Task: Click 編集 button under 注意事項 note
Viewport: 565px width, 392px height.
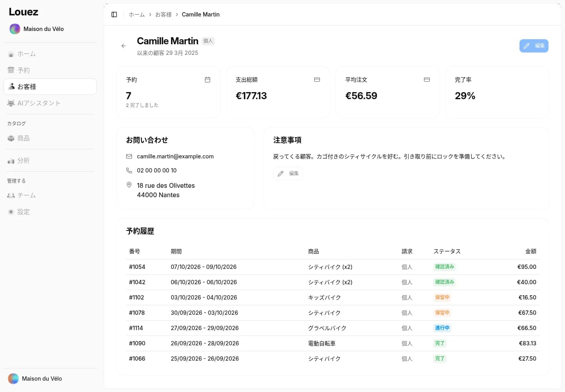Action: [288, 174]
